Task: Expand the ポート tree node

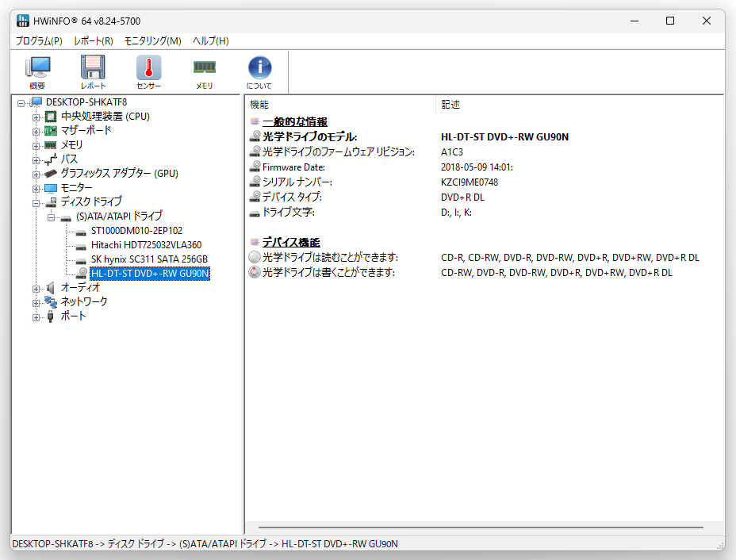Action: point(36,317)
